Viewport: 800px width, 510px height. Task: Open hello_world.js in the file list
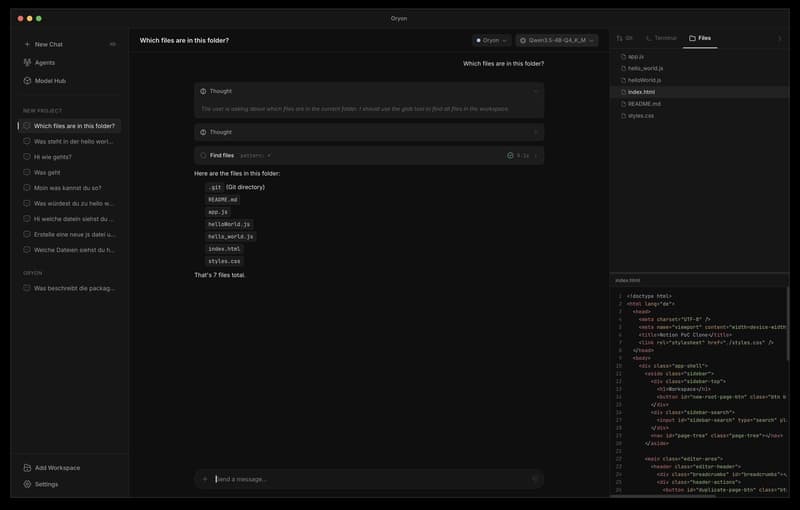[699, 68]
